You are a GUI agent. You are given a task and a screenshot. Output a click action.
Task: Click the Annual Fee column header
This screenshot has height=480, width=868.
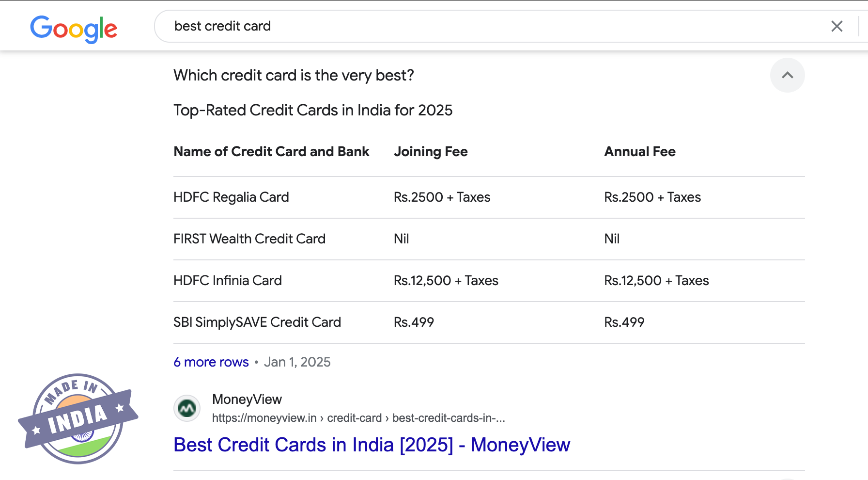[639, 152]
